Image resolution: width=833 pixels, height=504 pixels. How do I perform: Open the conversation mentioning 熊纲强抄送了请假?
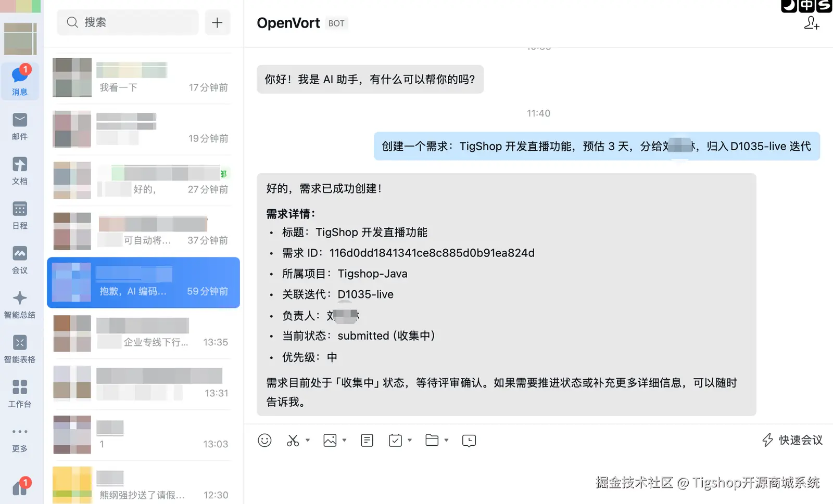point(143,485)
